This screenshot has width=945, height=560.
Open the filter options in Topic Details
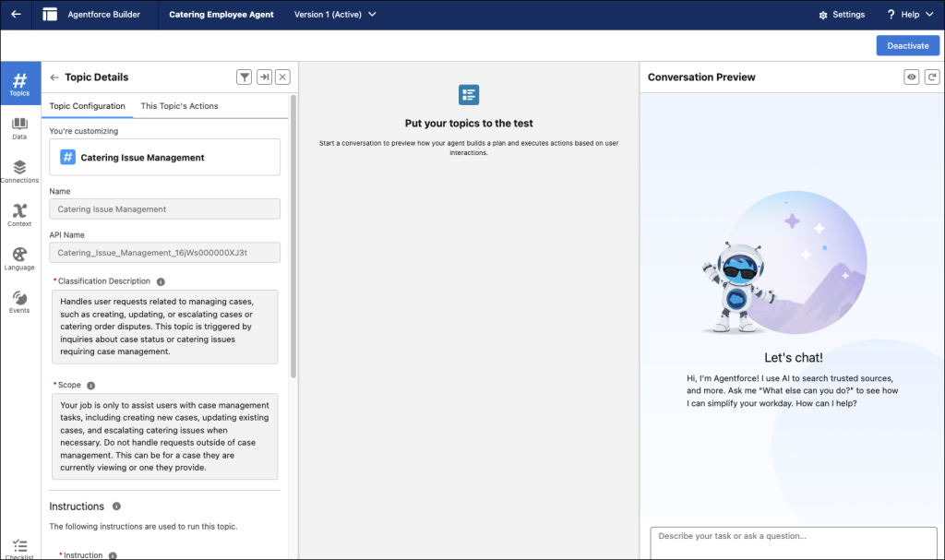[244, 77]
